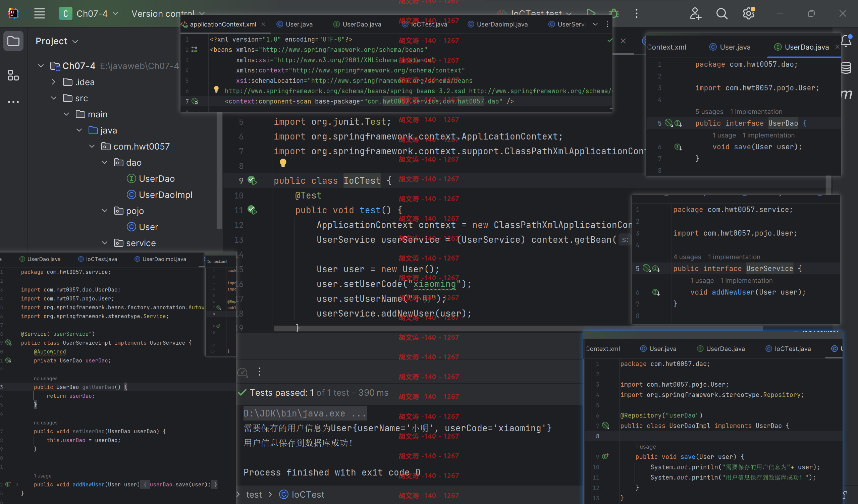Open the Database tool window icon

tap(847, 67)
